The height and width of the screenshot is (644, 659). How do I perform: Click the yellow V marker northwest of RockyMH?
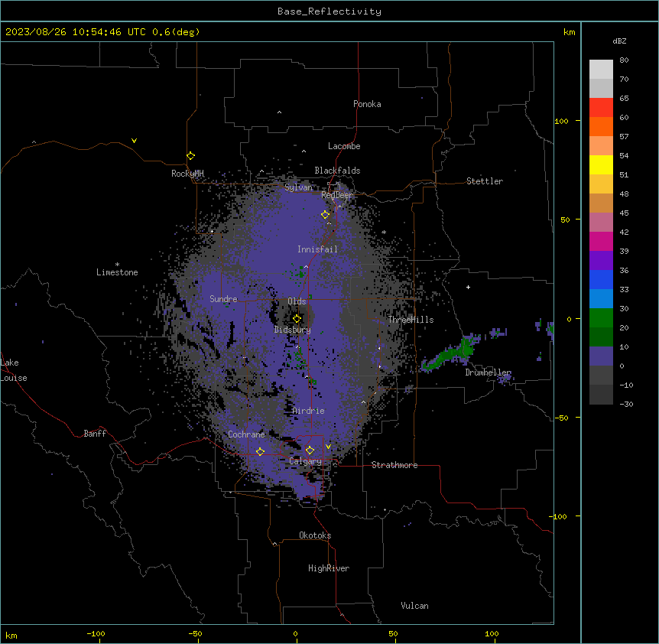coord(134,141)
